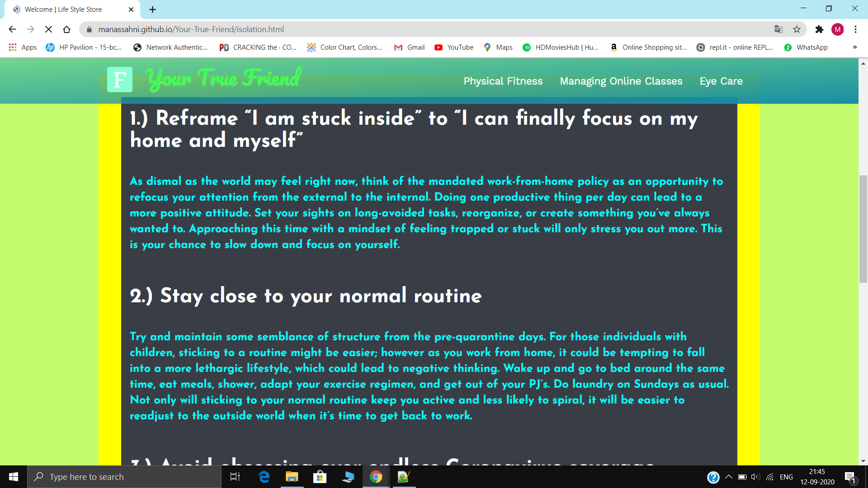
Task: Click the Google Translate icon
Action: 778,29
